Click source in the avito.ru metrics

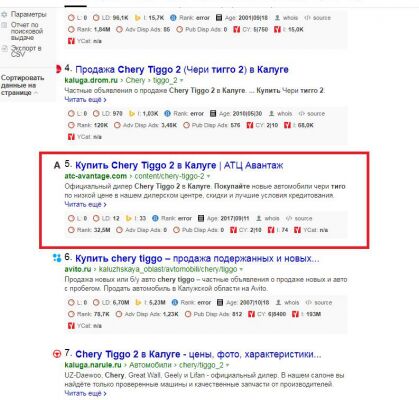pos(323,303)
